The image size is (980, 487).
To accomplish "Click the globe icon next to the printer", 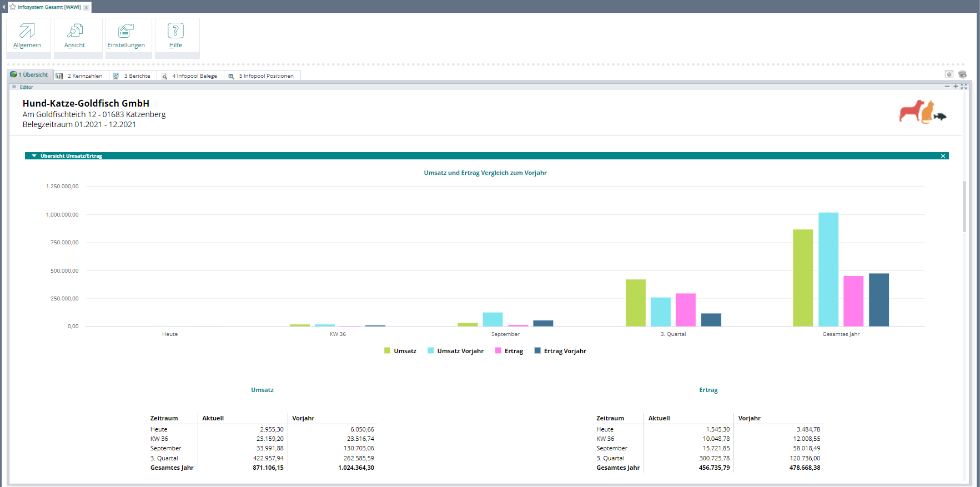I will pos(949,74).
